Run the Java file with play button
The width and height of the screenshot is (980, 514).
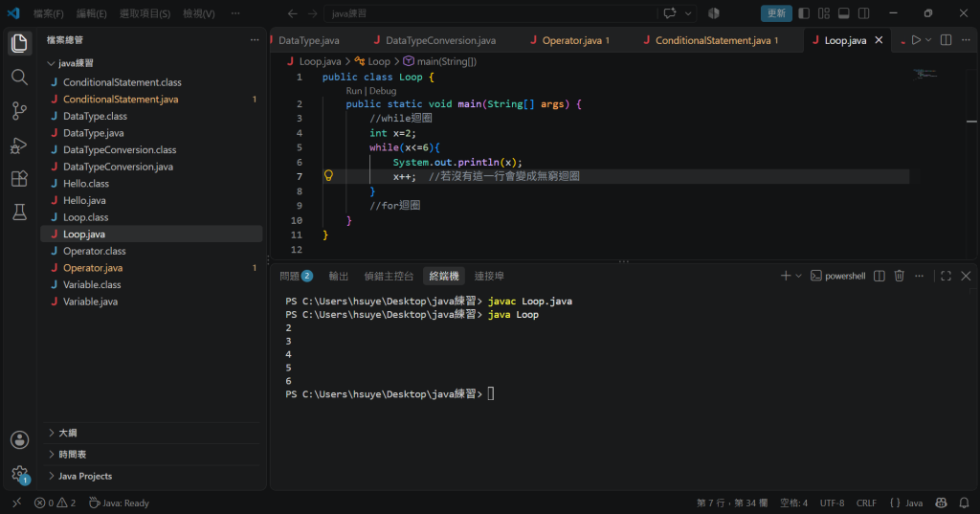tap(916, 40)
